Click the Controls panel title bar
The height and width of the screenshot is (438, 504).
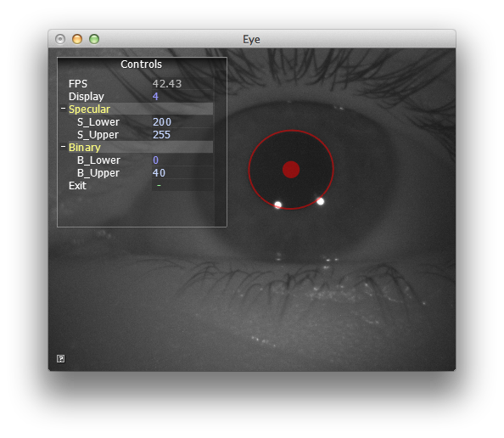point(142,64)
